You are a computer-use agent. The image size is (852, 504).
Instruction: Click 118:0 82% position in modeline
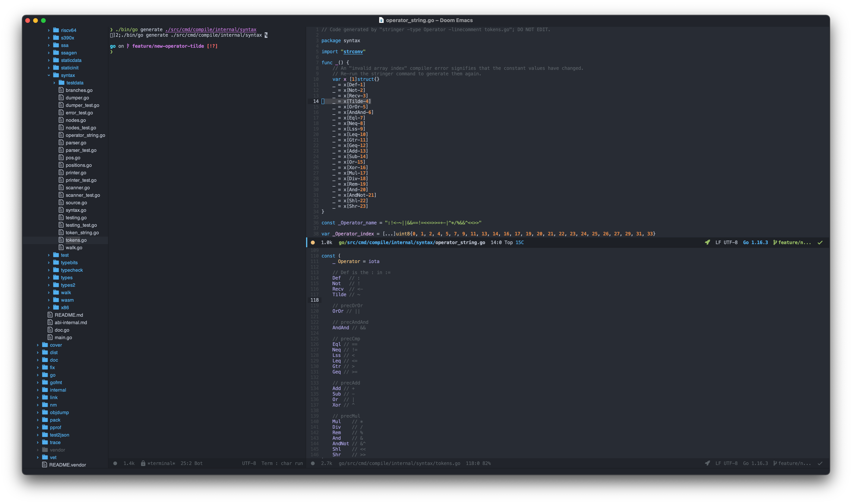tap(478, 463)
